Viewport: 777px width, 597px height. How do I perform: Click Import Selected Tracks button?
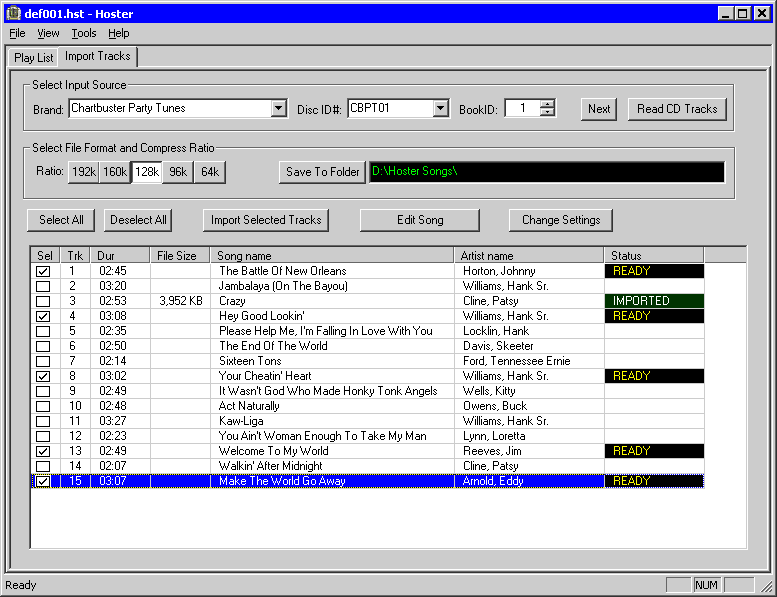(266, 220)
